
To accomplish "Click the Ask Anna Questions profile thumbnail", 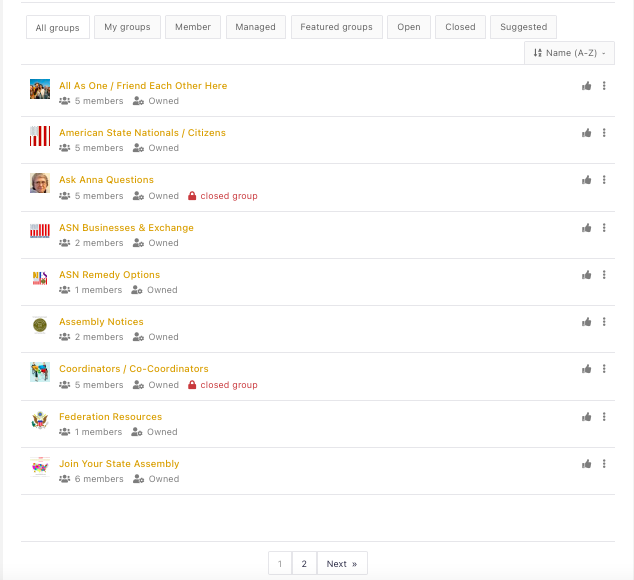I will coord(40,183).
